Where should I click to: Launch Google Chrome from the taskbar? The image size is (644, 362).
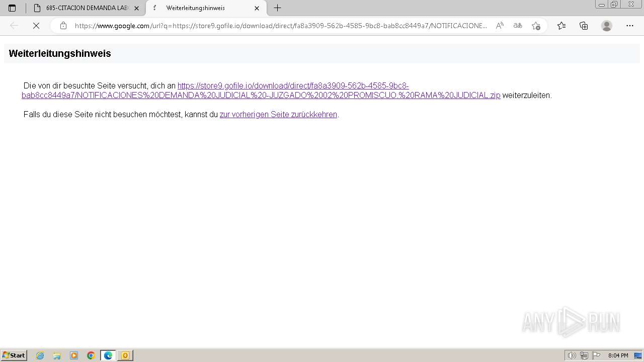pos(91,355)
